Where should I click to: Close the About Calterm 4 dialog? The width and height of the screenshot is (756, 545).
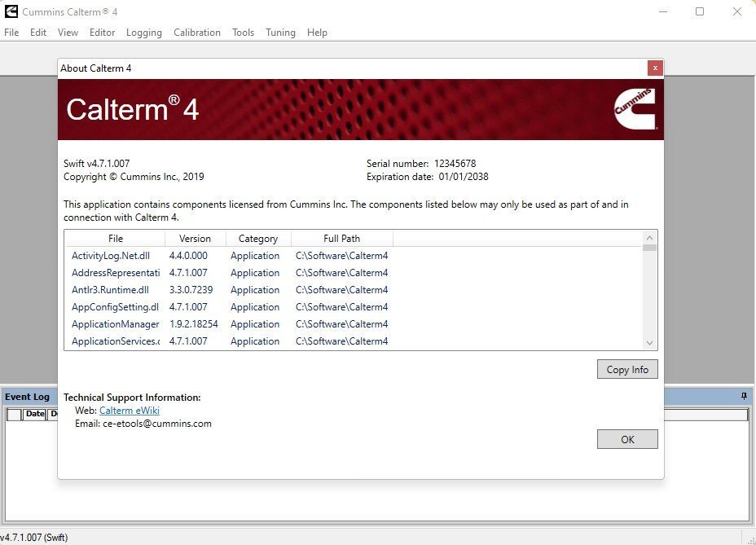[x=654, y=68]
